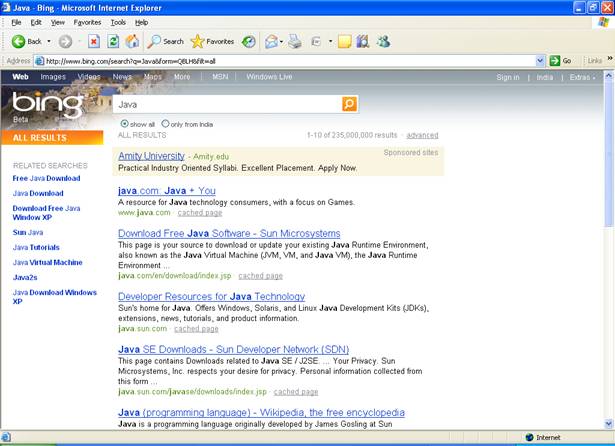Open the Edit button dropdown arrow
The width and height of the screenshot is (615, 446).
[330, 41]
